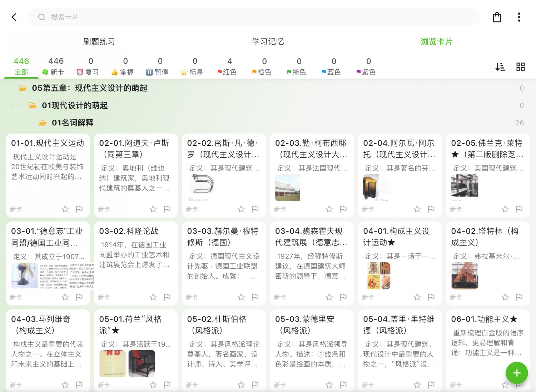Image resolution: width=536 pixels, height=392 pixels.
Task: Star the 03-04.魏森霍夫现代建筑展 card
Action: (329, 297)
